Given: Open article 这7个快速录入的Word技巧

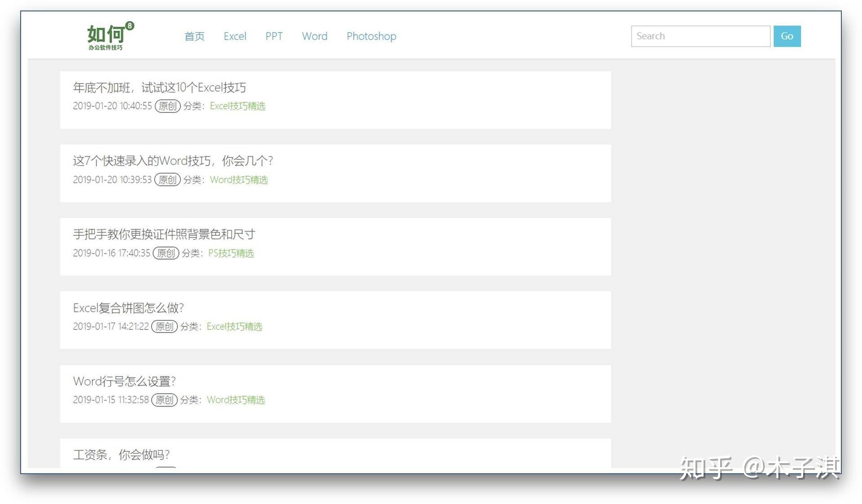Looking at the screenshot, I should coord(173,161).
